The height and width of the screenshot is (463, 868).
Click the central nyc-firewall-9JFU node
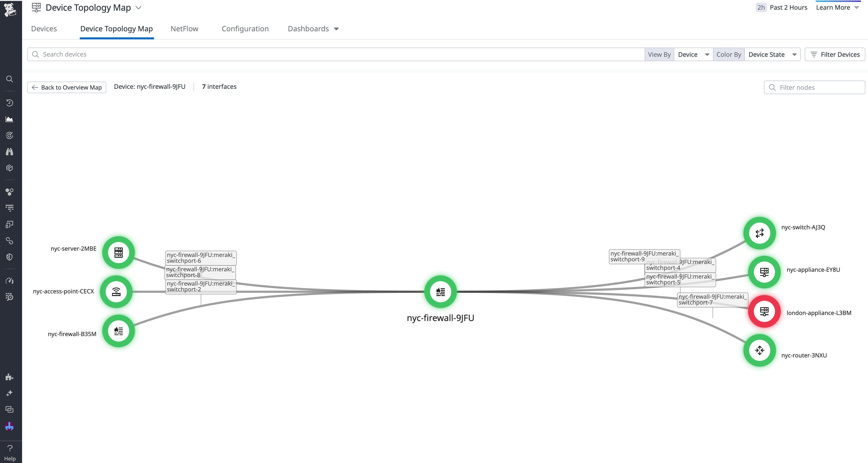(x=440, y=292)
